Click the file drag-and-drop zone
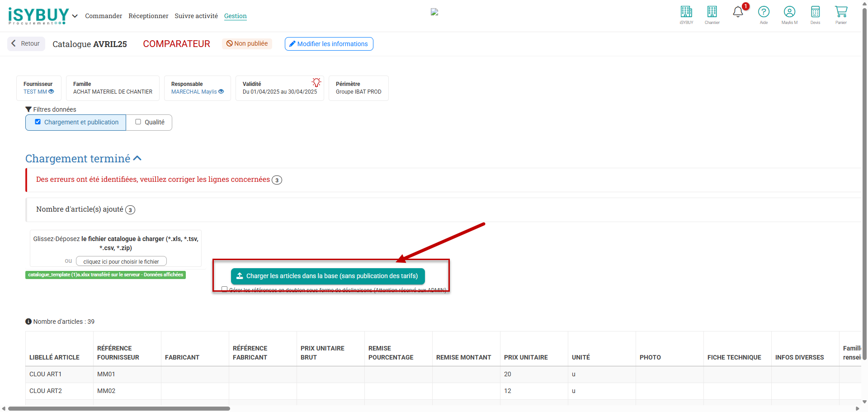The width and height of the screenshot is (868, 412). (x=116, y=248)
